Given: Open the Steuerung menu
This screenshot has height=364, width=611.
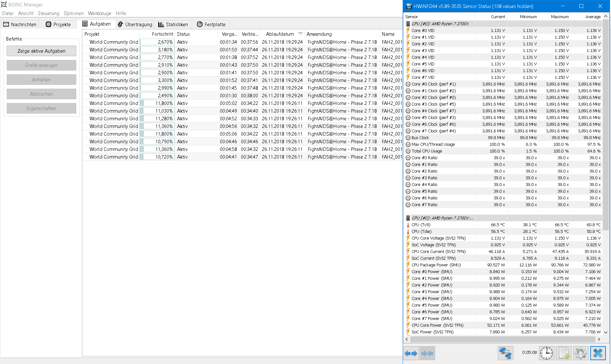Looking at the screenshot, I should [48, 13].
